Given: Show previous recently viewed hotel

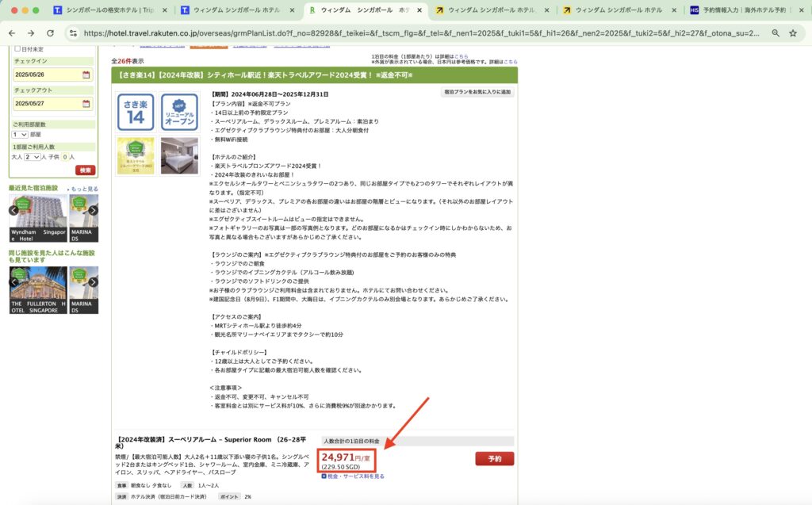Looking at the screenshot, I should (13, 210).
